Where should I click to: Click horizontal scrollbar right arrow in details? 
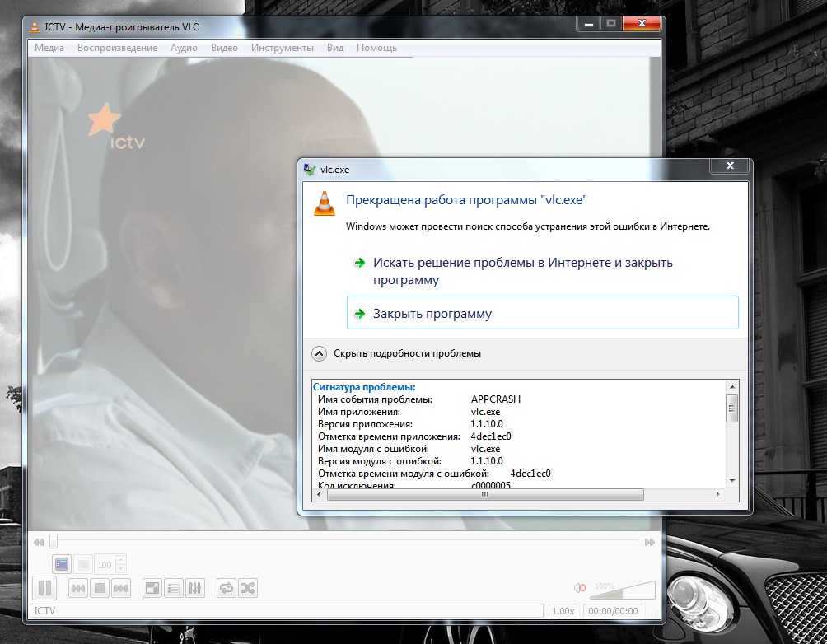(x=717, y=495)
